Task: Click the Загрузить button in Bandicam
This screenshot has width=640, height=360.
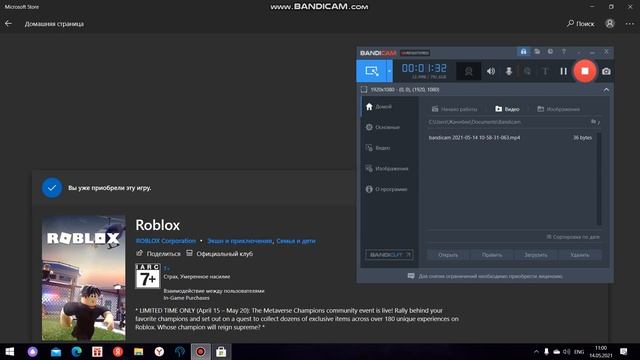Action: point(536,255)
